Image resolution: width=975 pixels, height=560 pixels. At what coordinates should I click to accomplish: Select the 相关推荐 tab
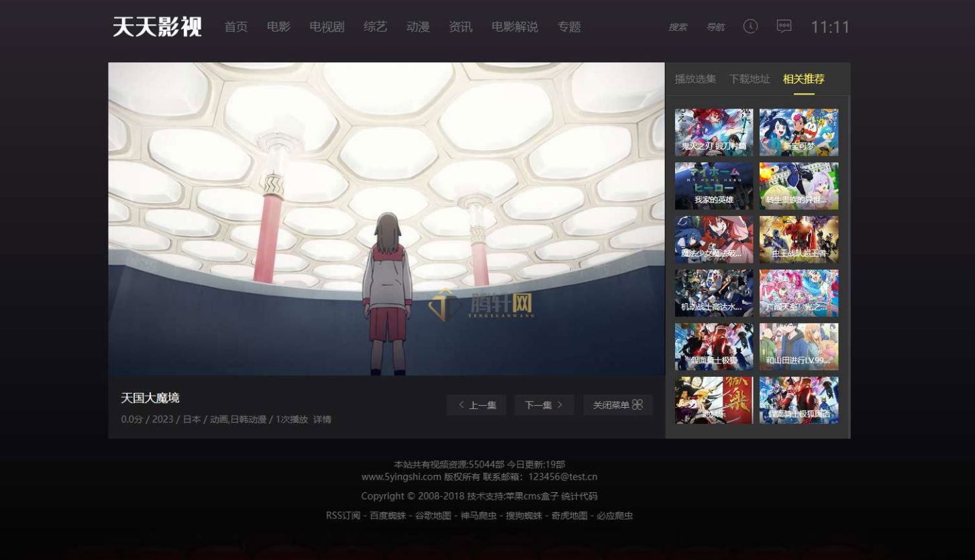coord(804,79)
